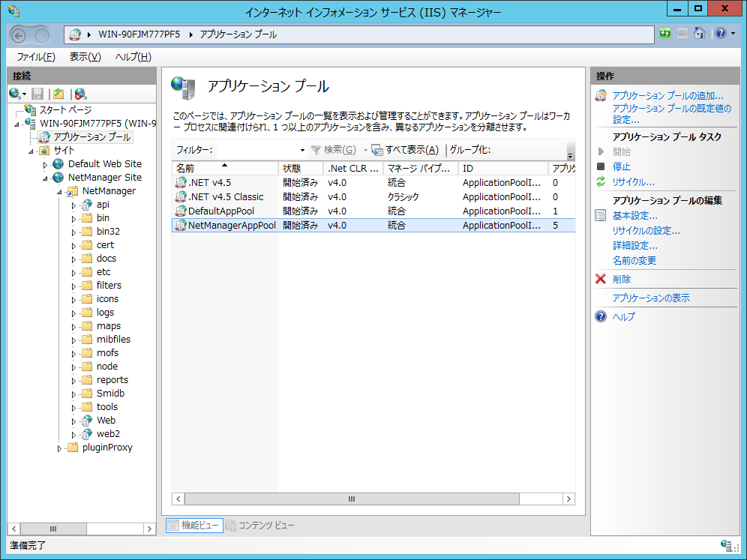Open the help icon dropdown in the address bar
Image resolution: width=747 pixels, height=560 pixels.
click(724, 34)
